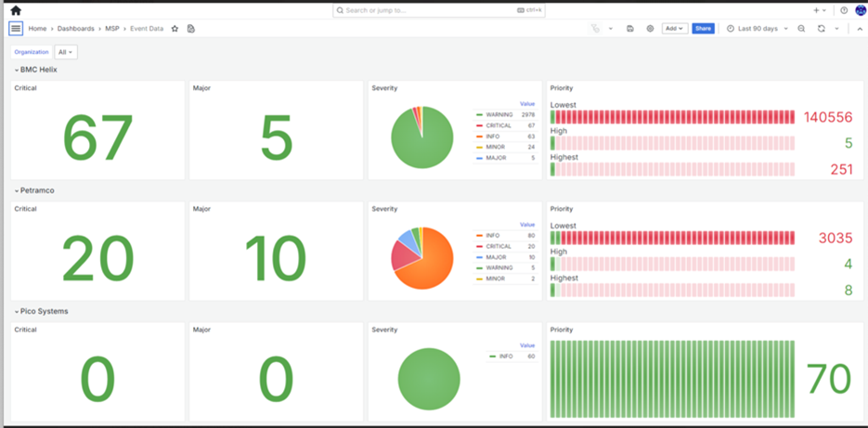Click the search magnifier icon

tap(341, 10)
